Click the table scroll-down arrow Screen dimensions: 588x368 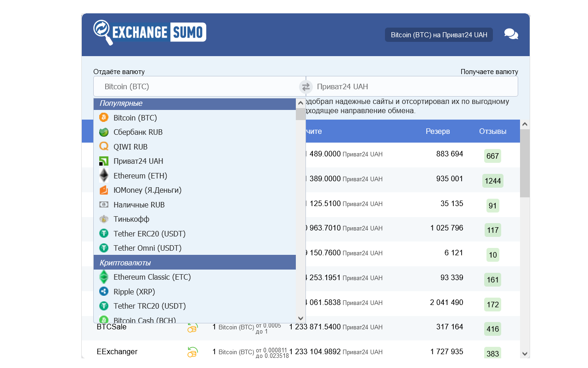tap(525, 353)
